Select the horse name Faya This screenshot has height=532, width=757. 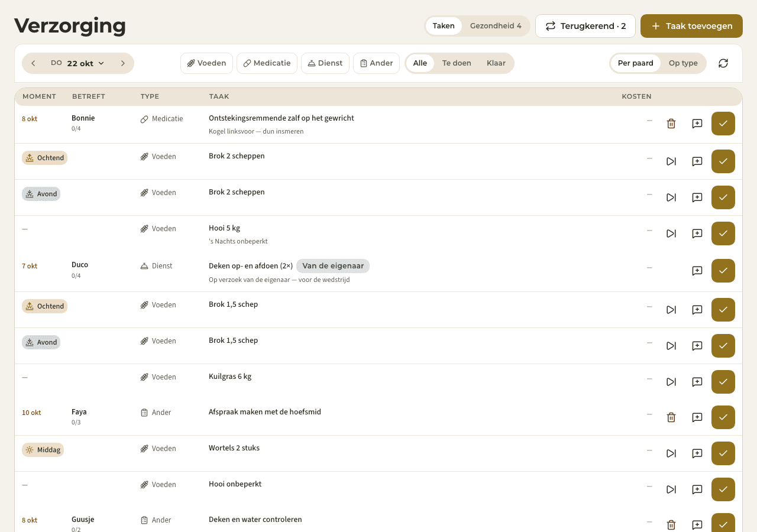pyautogui.click(x=79, y=412)
